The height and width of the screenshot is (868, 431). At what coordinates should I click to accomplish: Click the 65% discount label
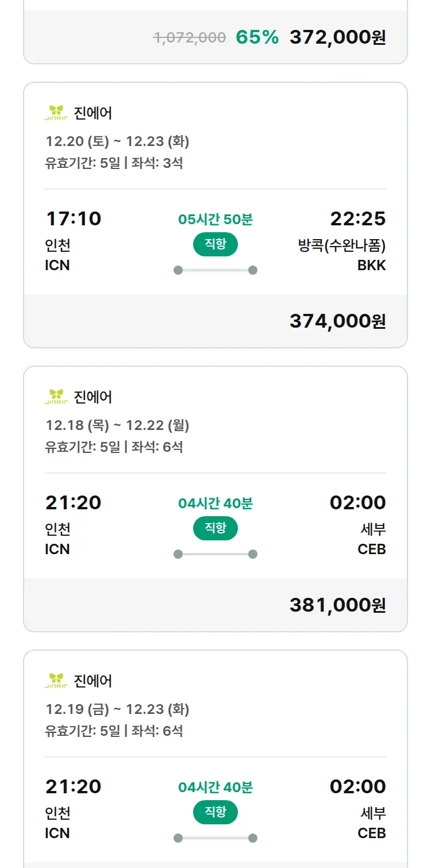pyautogui.click(x=257, y=37)
